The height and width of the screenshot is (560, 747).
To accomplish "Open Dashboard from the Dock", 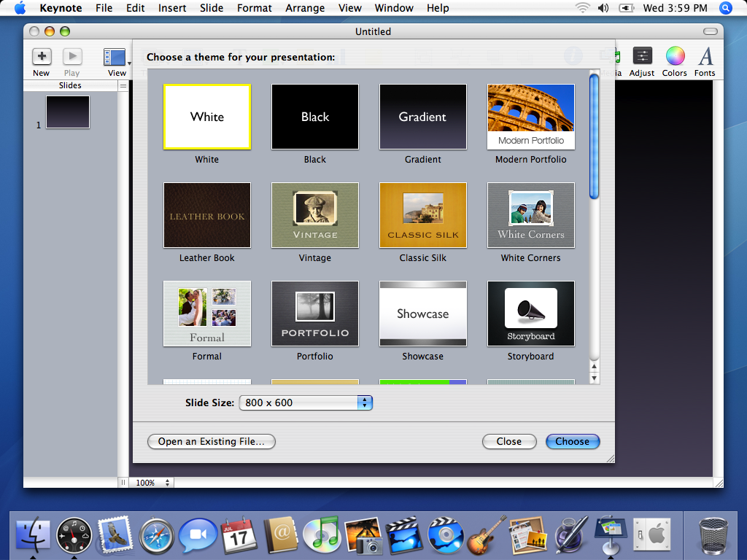I will (74, 535).
